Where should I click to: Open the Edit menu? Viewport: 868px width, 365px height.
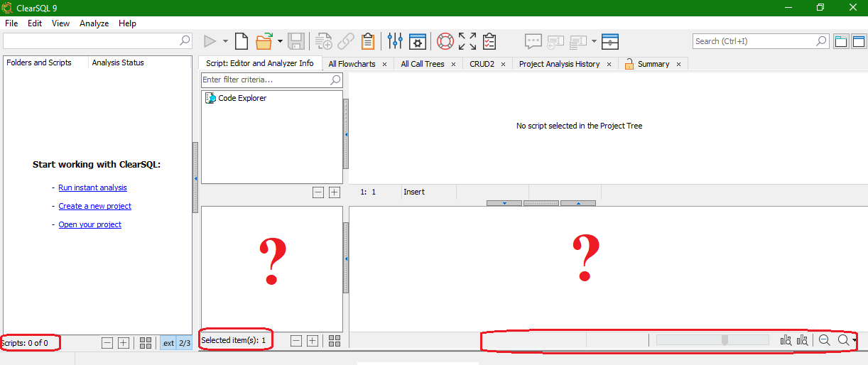click(x=35, y=23)
